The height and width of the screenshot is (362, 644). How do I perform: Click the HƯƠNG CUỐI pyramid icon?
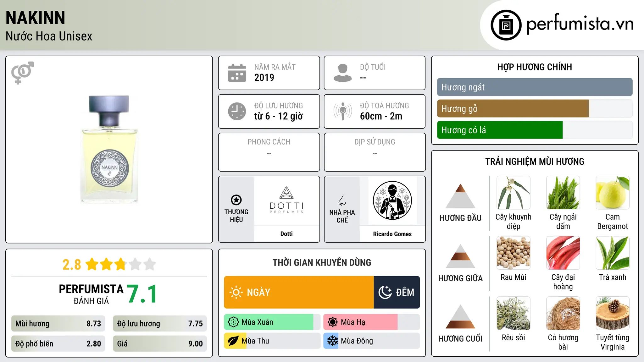tap(460, 316)
